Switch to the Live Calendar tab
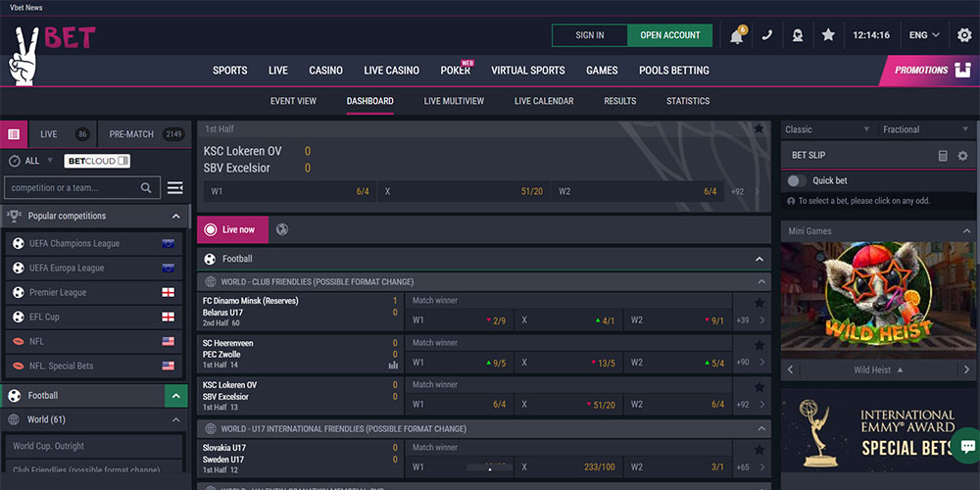This screenshot has width=980, height=490. coord(544,101)
